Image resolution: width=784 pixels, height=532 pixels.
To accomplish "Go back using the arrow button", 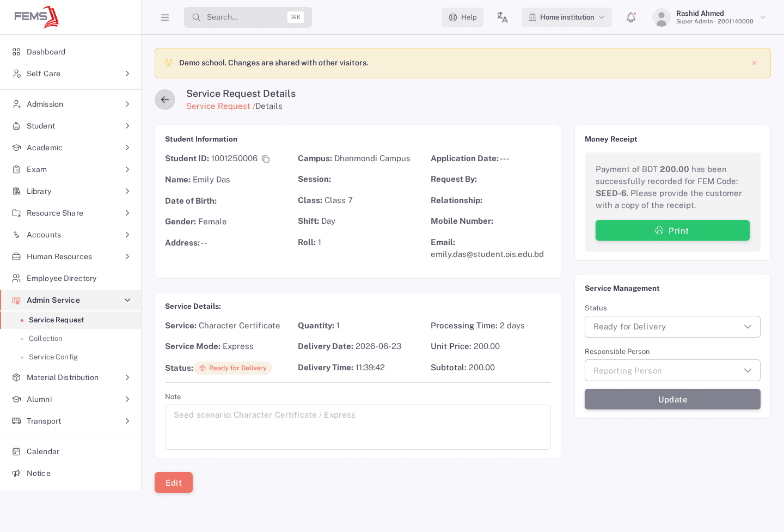I will tap(165, 100).
